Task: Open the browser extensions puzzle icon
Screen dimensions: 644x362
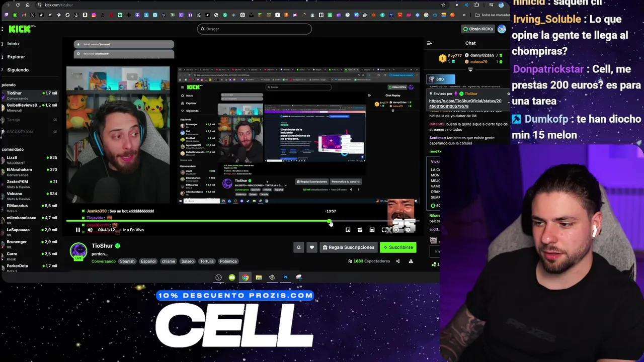Action: coord(476,5)
